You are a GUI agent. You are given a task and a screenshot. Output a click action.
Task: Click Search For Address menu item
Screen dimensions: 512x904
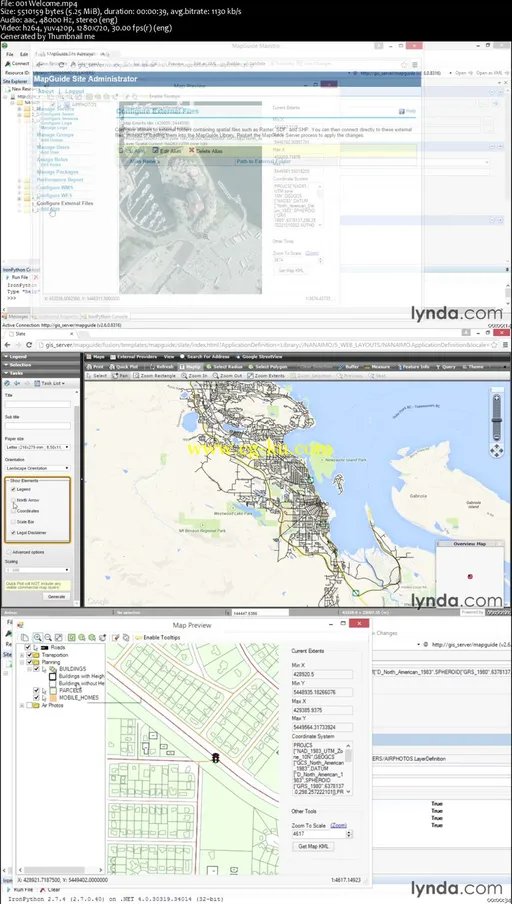click(x=204, y=357)
